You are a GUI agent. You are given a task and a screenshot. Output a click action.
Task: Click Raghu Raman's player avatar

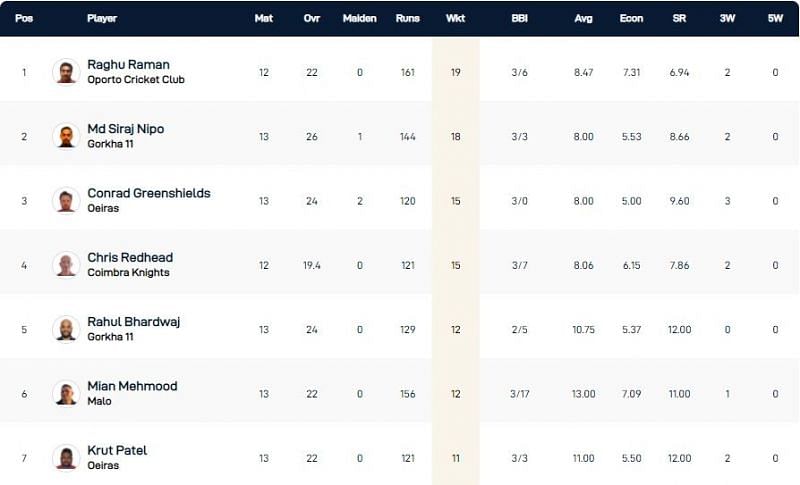[66, 72]
